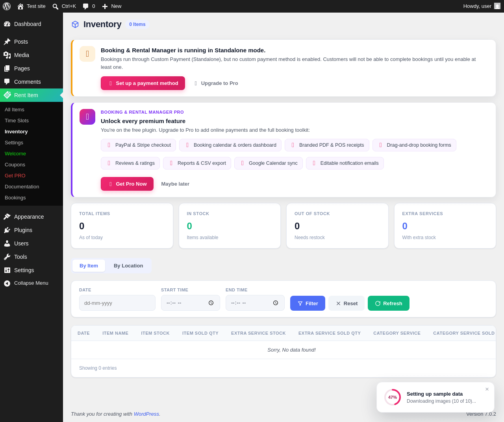Click the Google Calendar sync feature chip
504x422 pixels.
[269, 163]
